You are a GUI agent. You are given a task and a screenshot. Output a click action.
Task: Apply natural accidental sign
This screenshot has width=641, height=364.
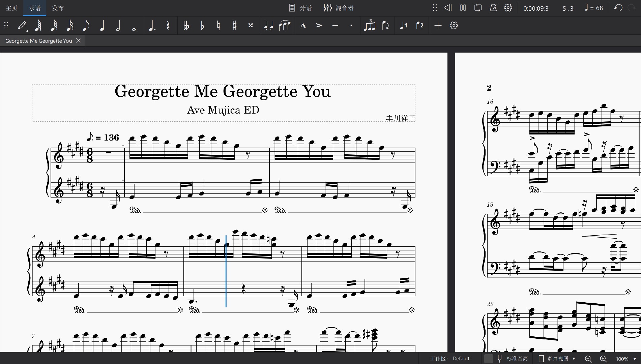point(218,26)
